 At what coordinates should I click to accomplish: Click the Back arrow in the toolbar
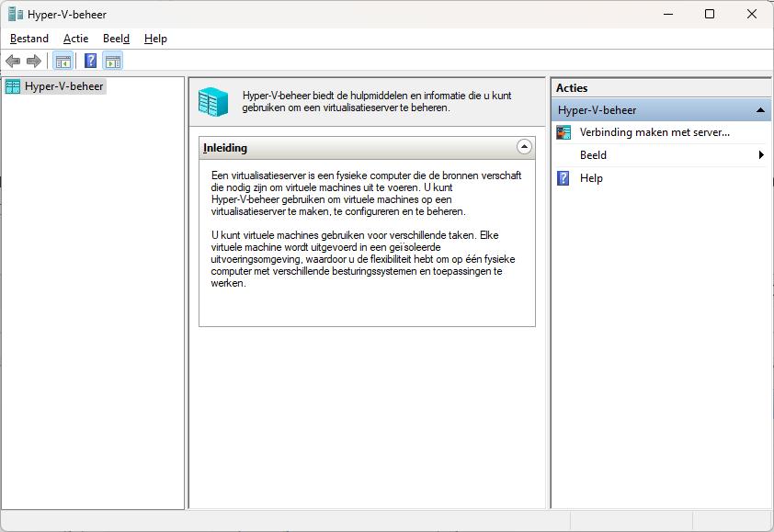point(13,62)
